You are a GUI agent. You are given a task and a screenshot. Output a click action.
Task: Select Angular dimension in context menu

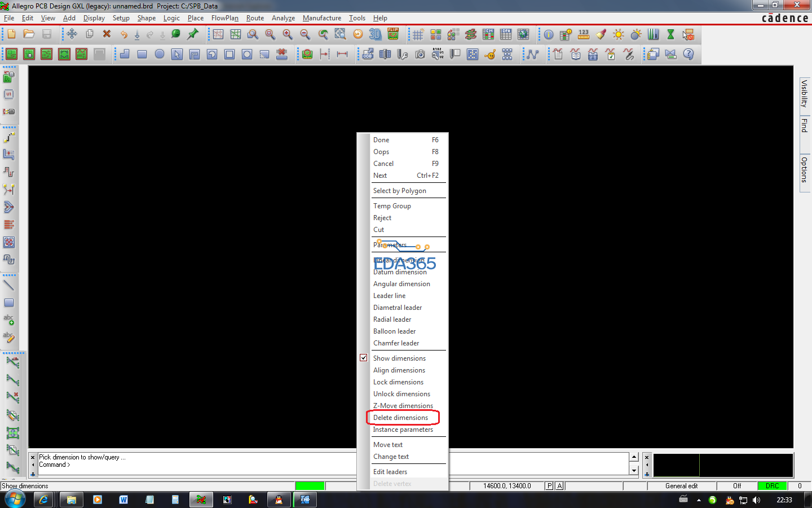point(403,284)
